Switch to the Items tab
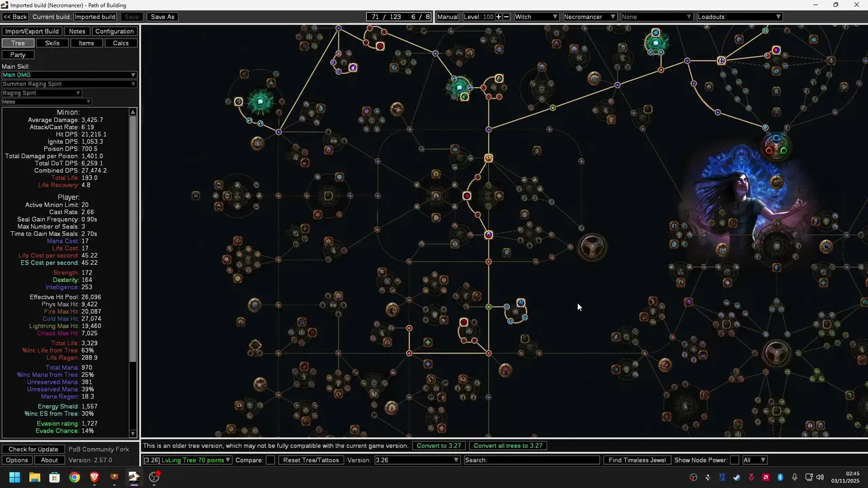The image size is (868, 488). coord(86,43)
